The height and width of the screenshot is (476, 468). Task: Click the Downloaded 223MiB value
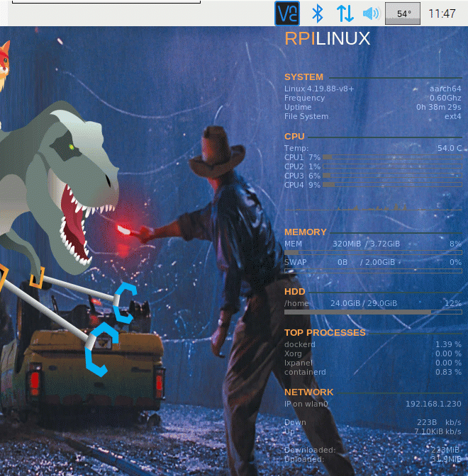pyautogui.click(x=445, y=450)
